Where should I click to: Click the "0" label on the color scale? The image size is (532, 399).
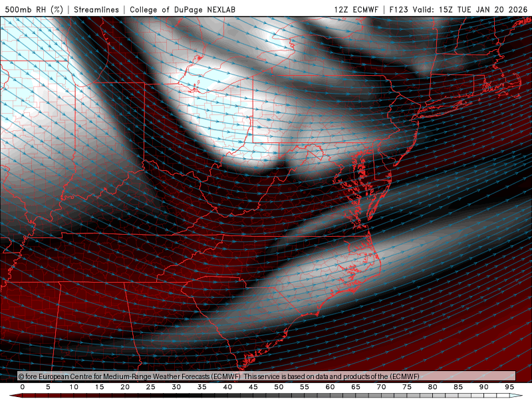pyautogui.click(x=23, y=387)
